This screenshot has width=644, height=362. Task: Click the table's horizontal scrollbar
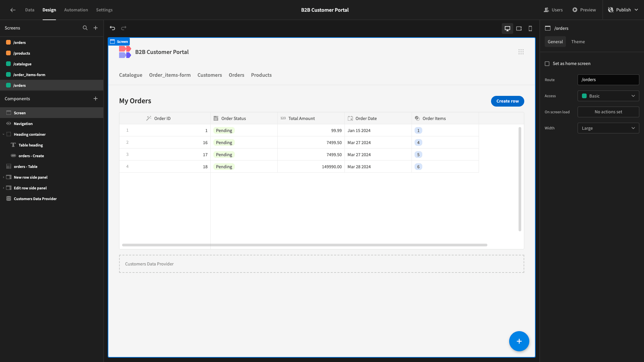305,245
